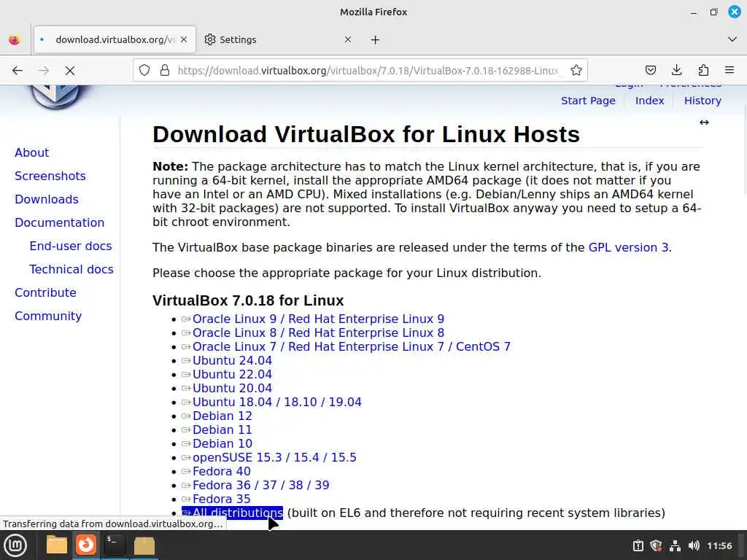The width and height of the screenshot is (747, 560).
Task: Open End-user docs sidebar link
Action: point(71,246)
